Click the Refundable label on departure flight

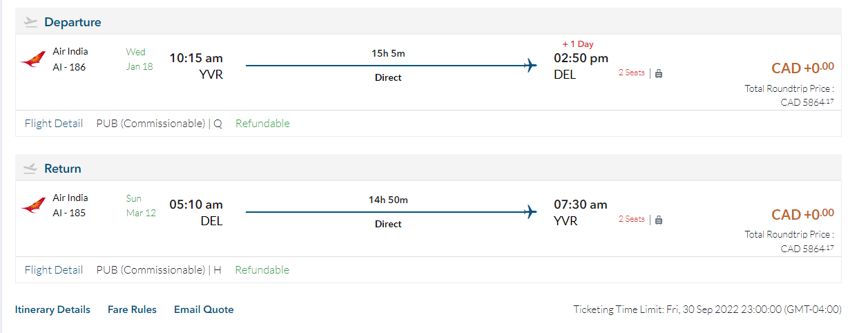[262, 124]
